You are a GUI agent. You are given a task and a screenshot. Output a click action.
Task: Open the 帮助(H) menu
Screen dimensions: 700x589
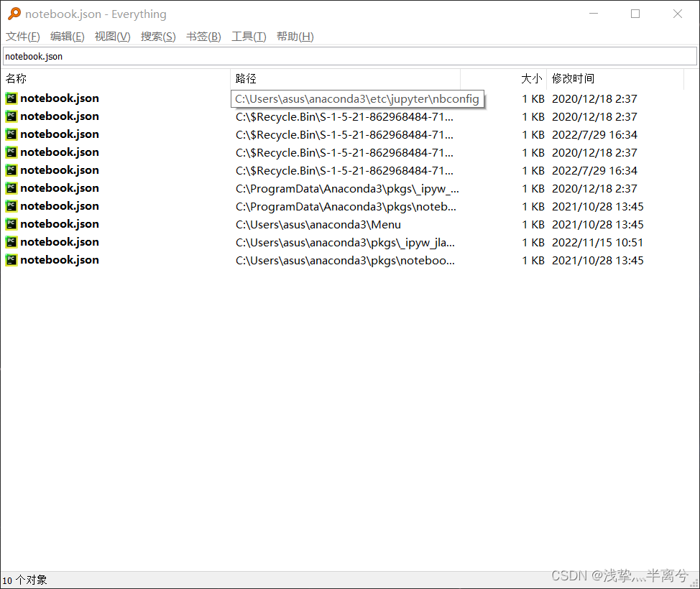tap(295, 37)
